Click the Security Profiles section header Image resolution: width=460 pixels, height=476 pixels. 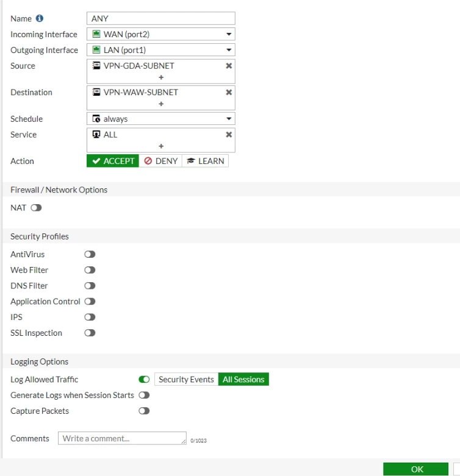pyautogui.click(x=40, y=236)
